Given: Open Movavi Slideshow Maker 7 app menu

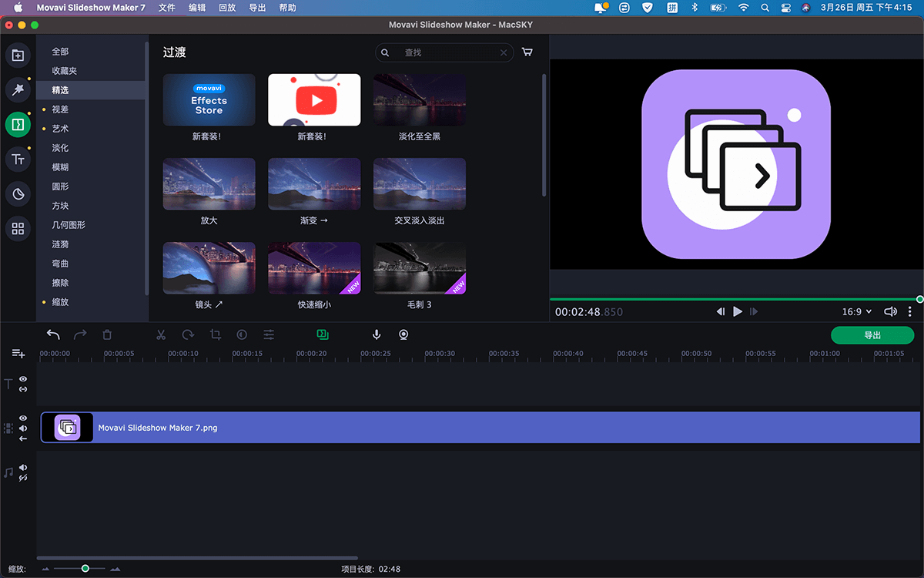Looking at the screenshot, I should coord(91,8).
